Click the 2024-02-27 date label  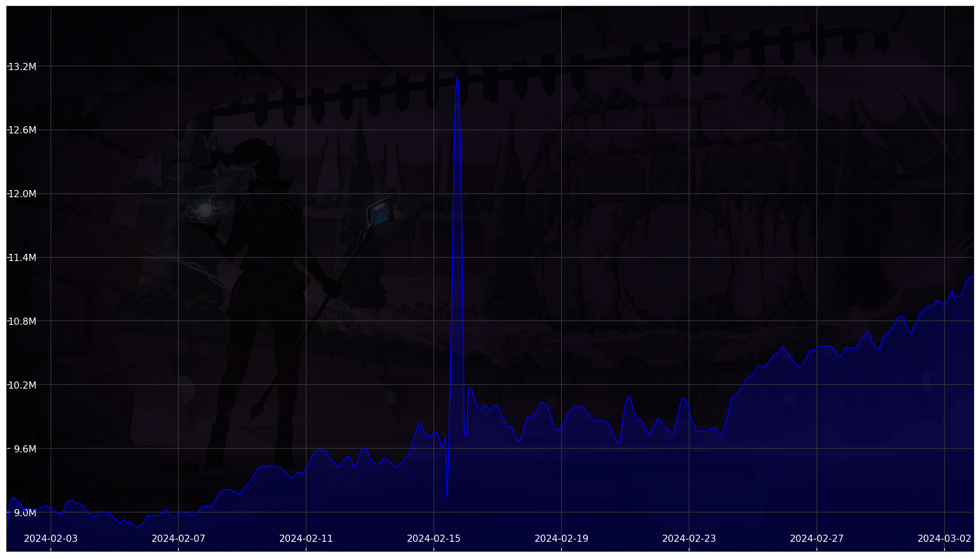(817, 539)
